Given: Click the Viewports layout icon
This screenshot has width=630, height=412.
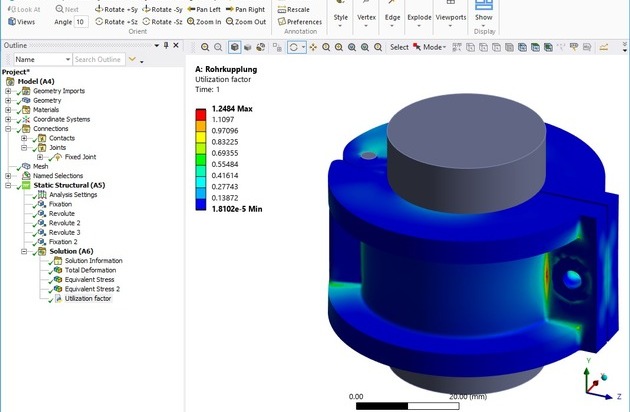Looking at the screenshot, I should [x=450, y=5].
